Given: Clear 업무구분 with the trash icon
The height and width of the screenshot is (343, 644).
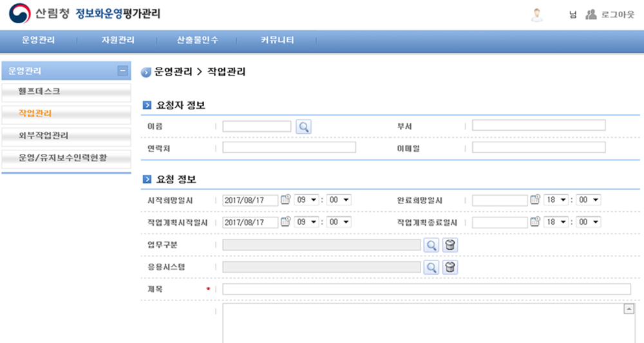Looking at the screenshot, I should click(x=450, y=245).
